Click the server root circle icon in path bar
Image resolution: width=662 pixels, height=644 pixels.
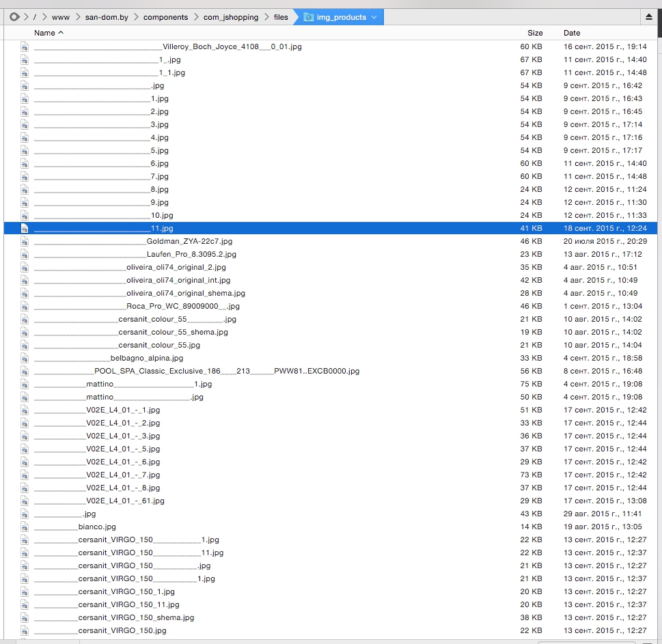click(x=14, y=17)
